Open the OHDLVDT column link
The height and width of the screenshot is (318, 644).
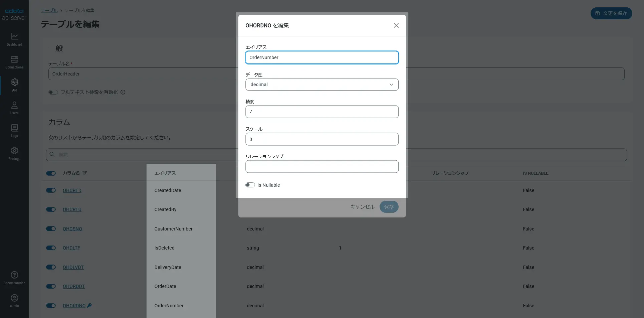(x=73, y=267)
